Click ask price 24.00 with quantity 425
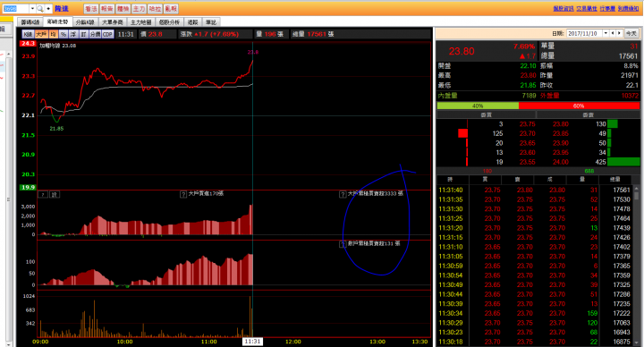The height and width of the screenshot is (347, 644). pyautogui.click(x=561, y=162)
